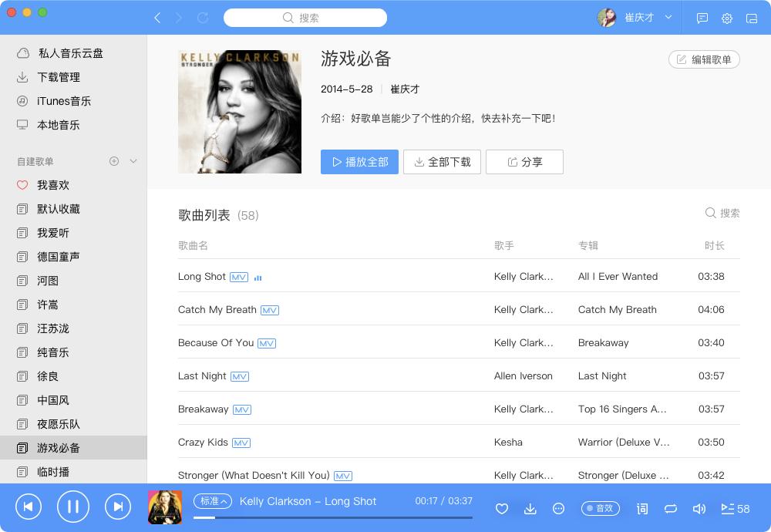The height and width of the screenshot is (532, 771).
Task: Play previous track
Action: [29, 507]
